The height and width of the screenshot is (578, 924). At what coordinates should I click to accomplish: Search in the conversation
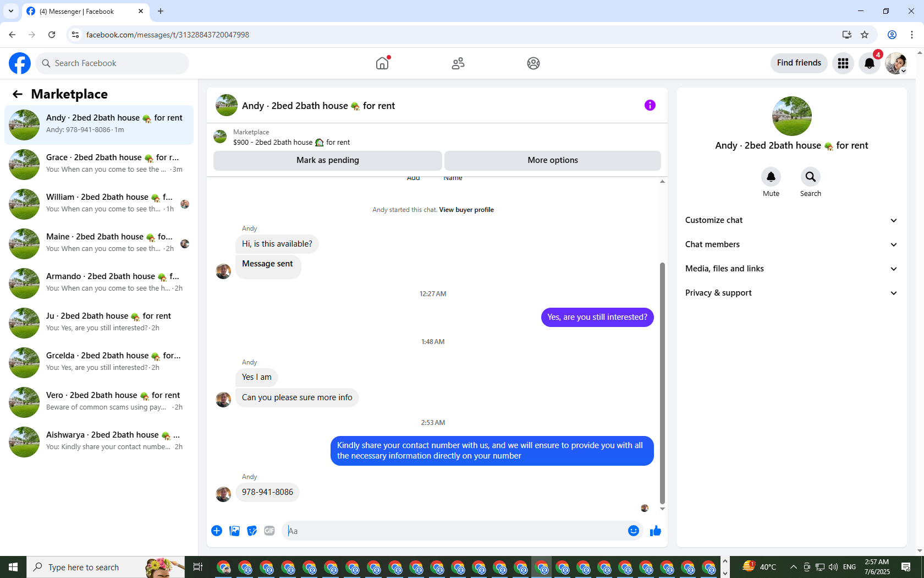coord(811,177)
